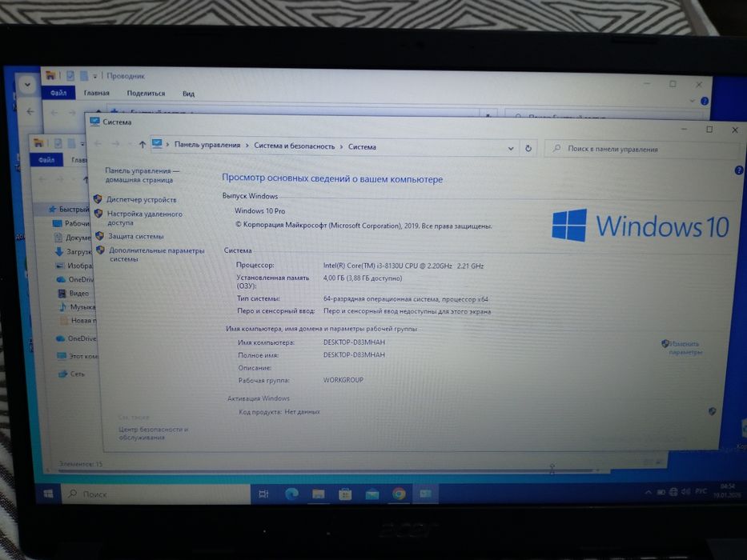Open Microsoft Store from taskbar
This screenshot has height=560, width=747.
(x=345, y=494)
